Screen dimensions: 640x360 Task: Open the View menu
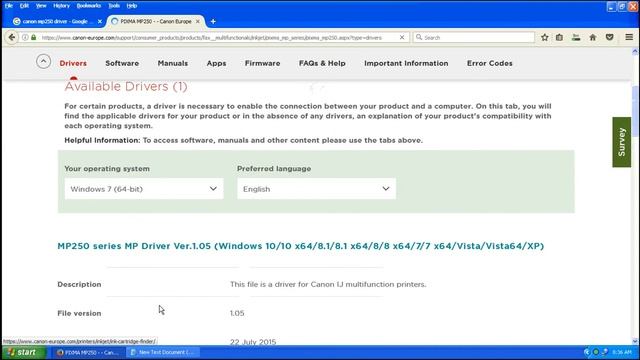pos(41,6)
